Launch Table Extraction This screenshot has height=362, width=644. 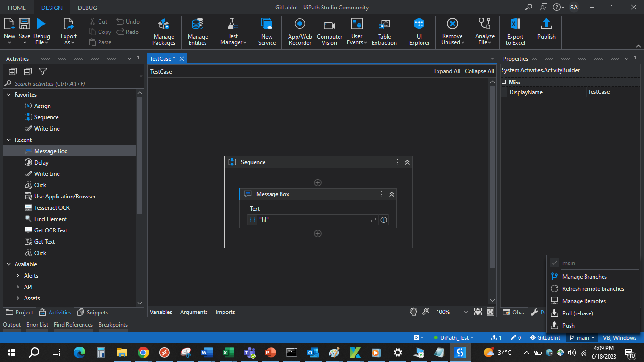coord(384,33)
